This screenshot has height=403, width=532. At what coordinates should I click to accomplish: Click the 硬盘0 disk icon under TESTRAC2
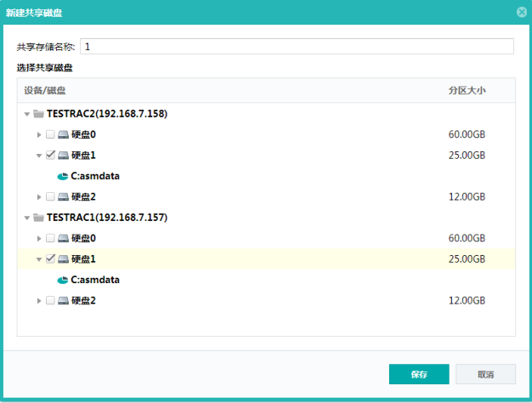pyautogui.click(x=63, y=134)
